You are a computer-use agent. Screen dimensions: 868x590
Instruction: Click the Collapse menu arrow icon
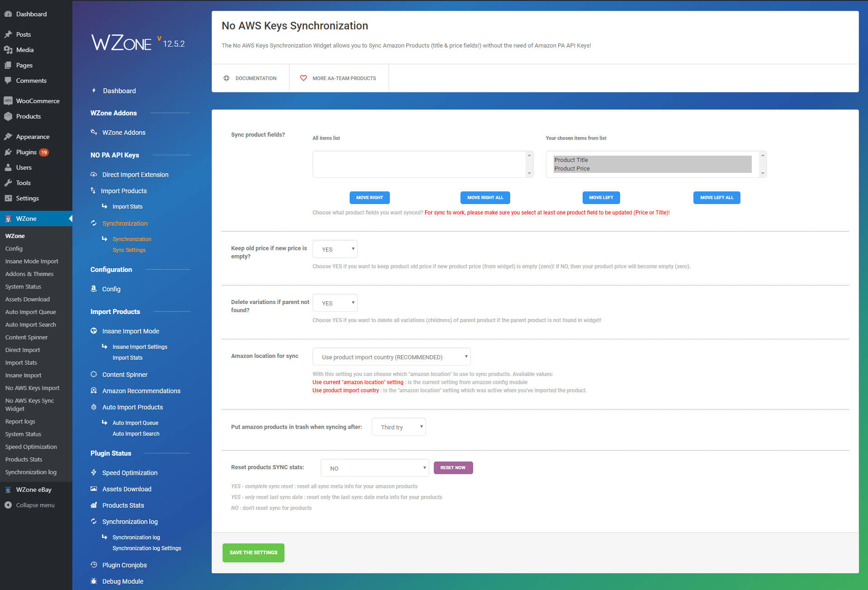coord(8,505)
